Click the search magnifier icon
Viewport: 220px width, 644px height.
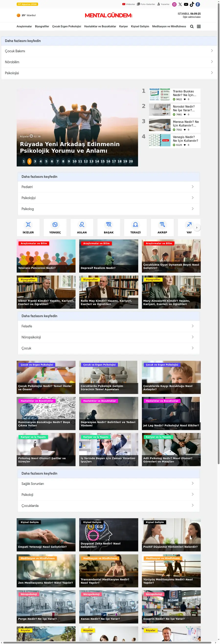(192, 26)
